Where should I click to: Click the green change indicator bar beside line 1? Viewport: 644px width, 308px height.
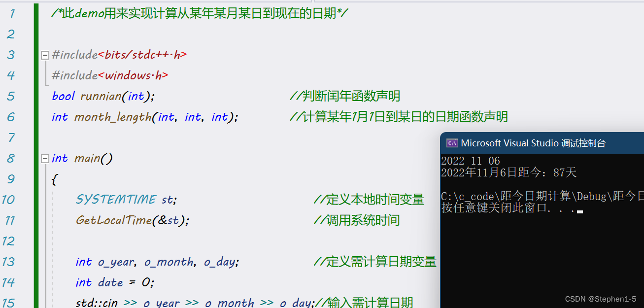click(x=35, y=13)
